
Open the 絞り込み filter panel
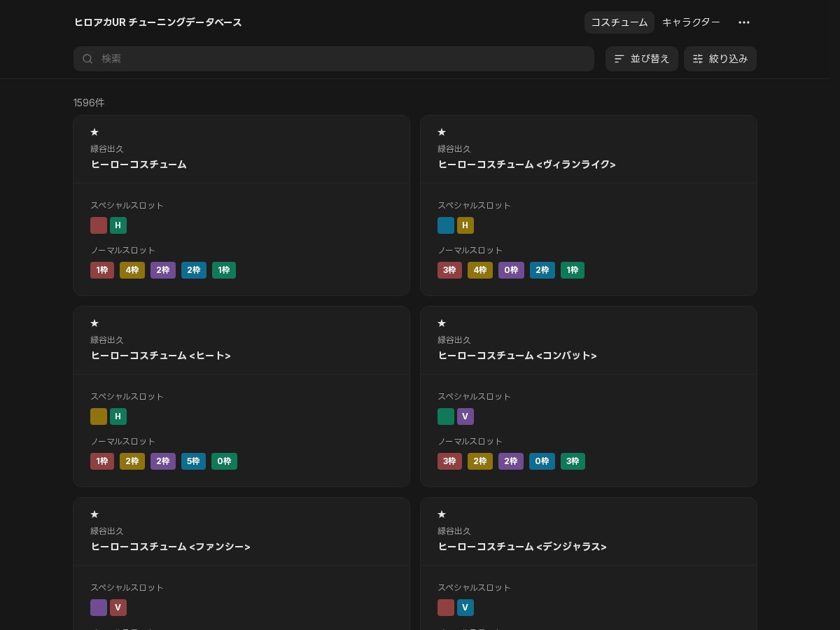tap(720, 59)
